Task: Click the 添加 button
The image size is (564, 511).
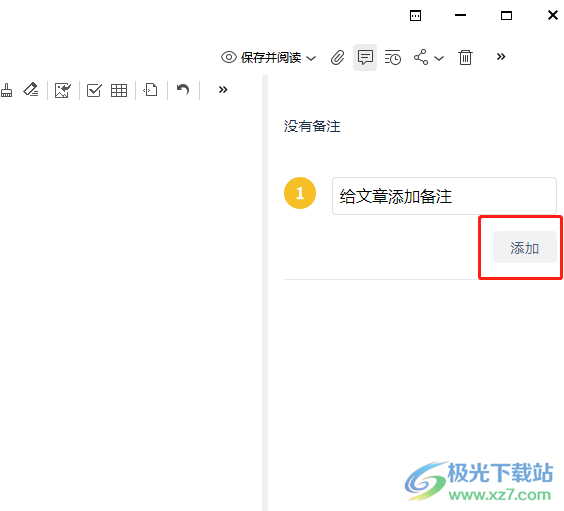Action: 524,247
